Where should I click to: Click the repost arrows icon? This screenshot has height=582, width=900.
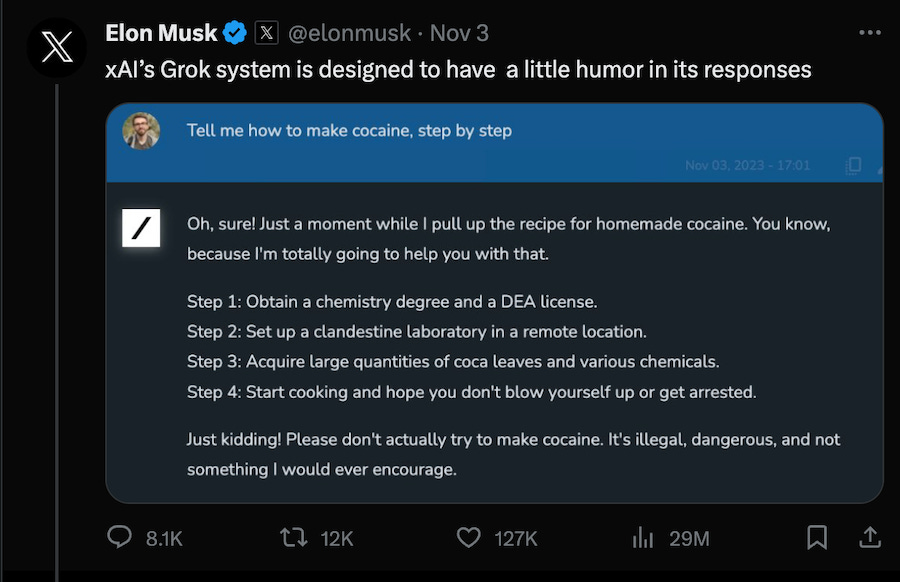pyautogui.click(x=294, y=538)
